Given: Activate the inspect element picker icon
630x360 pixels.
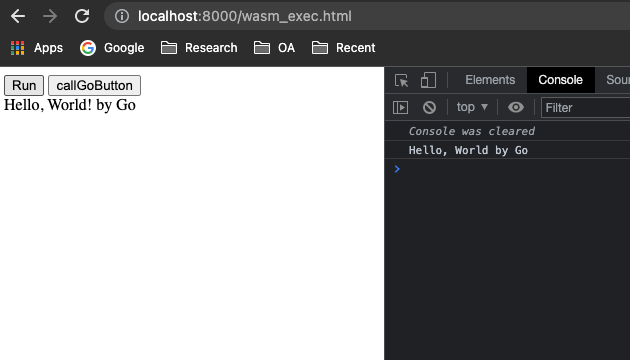Looking at the screenshot, I should click(x=401, y=80).
